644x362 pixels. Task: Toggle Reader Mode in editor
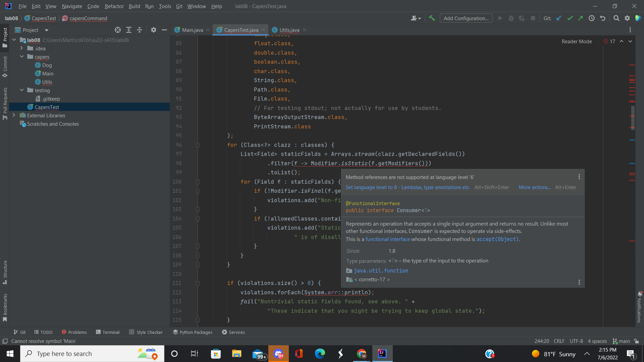coord(577,41)
